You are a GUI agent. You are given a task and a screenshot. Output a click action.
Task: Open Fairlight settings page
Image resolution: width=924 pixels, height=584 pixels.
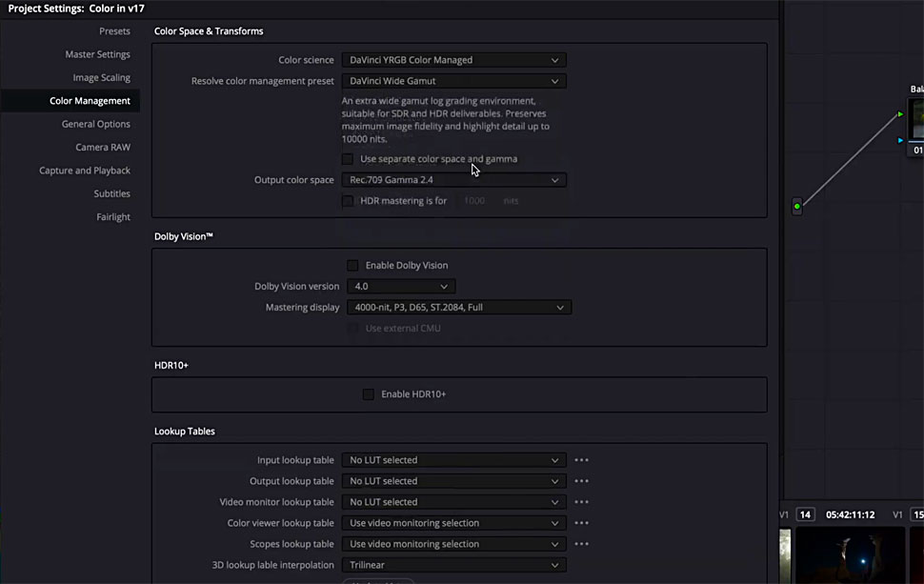click(x=113, y=217)
